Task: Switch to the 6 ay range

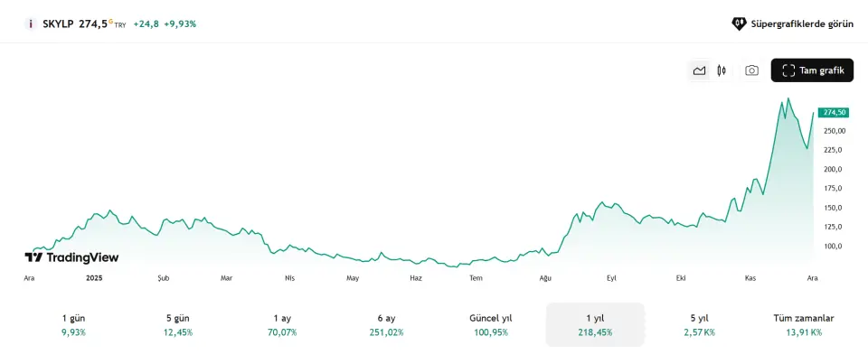Action: [x=386, y=324]
